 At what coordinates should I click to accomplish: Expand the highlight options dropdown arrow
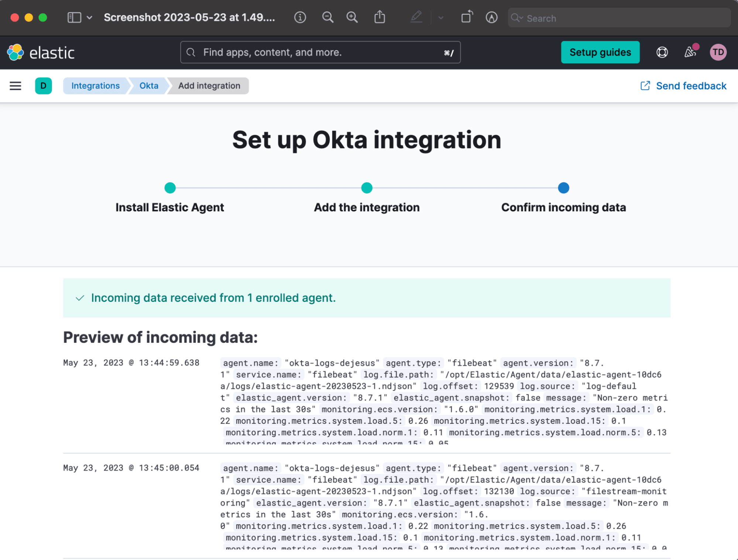coord(441,17)
